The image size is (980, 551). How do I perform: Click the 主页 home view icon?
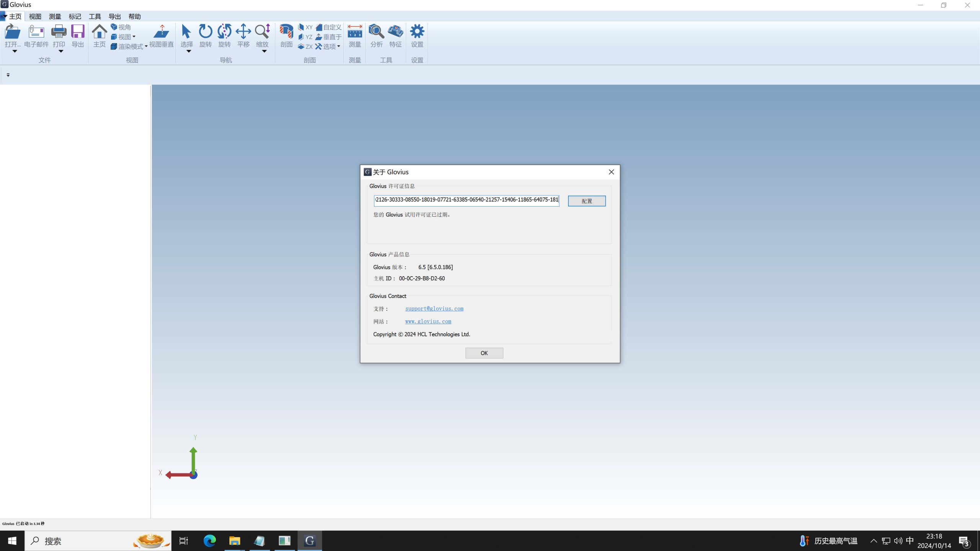click(x=100, y=31)
